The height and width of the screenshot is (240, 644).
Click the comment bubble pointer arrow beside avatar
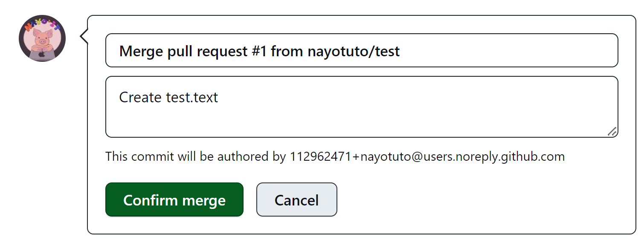coord(84,37)
